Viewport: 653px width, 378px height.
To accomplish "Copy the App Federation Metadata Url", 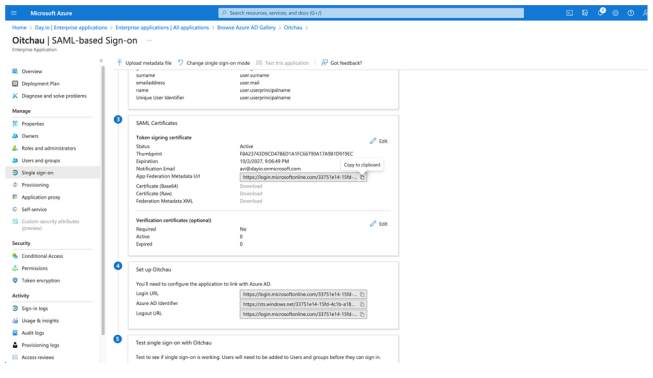I will (362, 177).
